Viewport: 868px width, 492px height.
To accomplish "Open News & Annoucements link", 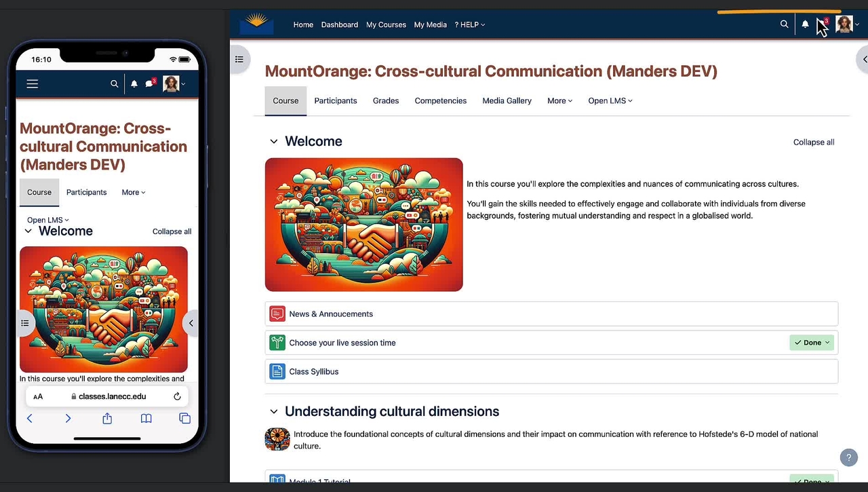I will pyautogui.click(x=331, y=314).
